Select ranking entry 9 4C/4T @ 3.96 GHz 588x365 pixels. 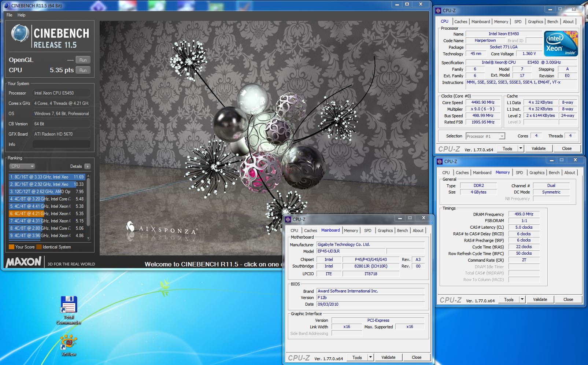click(x=47, y=236)
